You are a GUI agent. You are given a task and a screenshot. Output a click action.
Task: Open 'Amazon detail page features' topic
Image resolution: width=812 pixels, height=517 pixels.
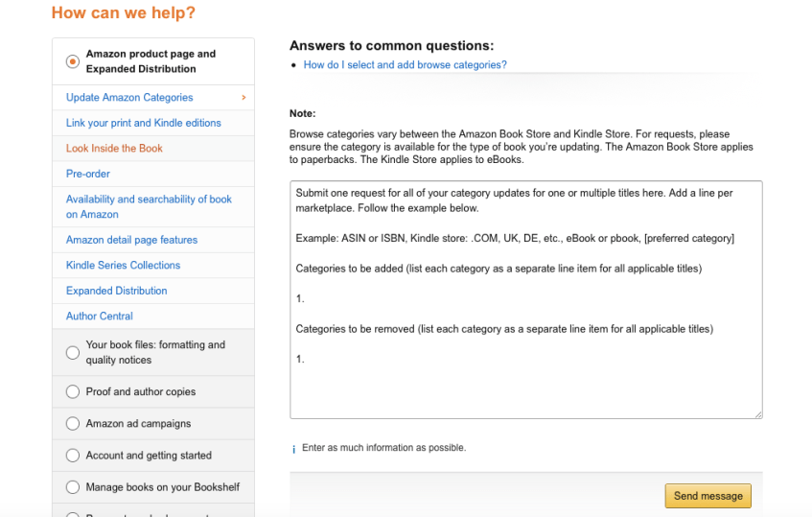131,240
